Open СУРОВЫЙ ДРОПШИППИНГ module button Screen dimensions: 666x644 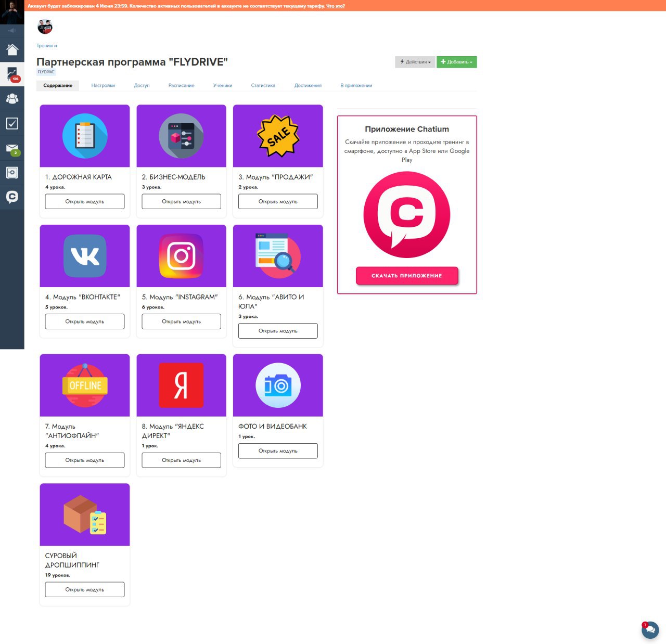[85, 589]
